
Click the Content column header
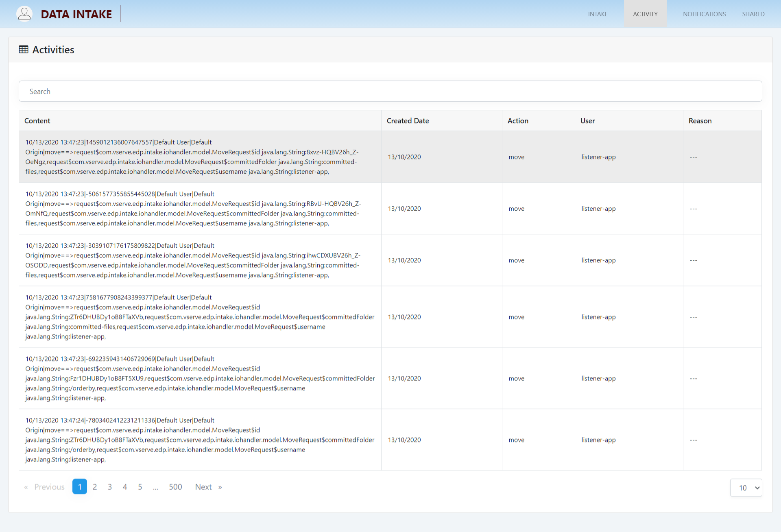click(x=37, y=121)
